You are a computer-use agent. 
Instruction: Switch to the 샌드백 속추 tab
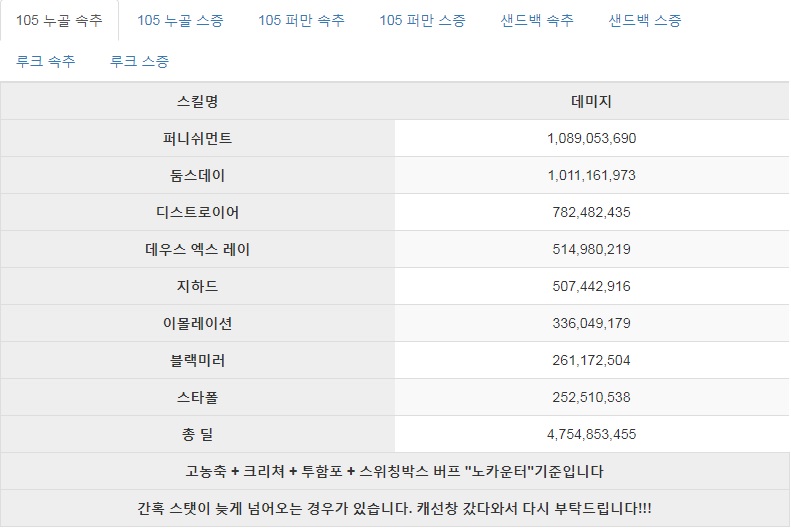537,20
